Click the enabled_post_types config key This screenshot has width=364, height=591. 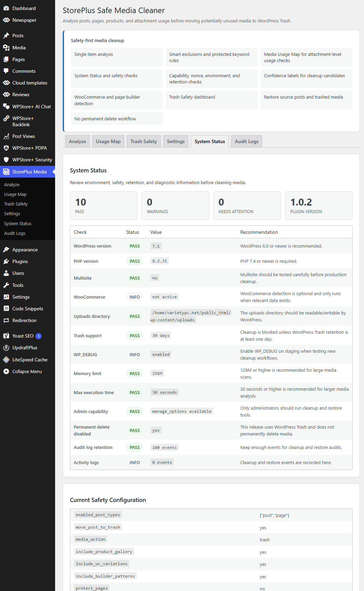(x=98, y=515)
